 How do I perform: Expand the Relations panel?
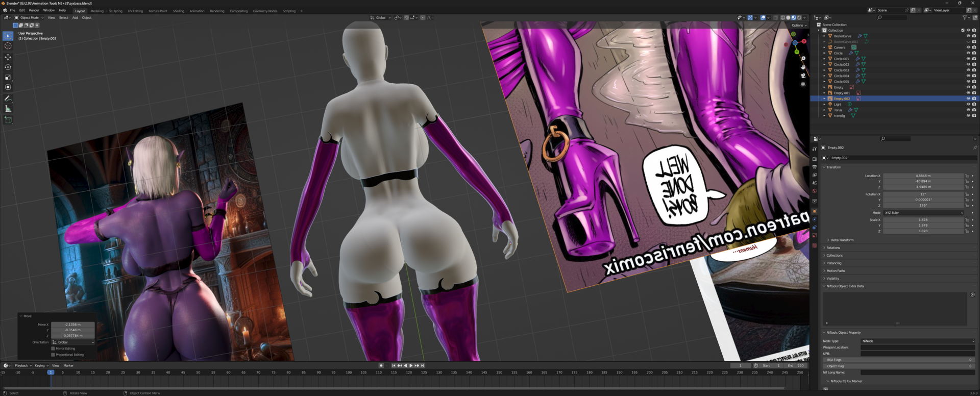(832, 247)
